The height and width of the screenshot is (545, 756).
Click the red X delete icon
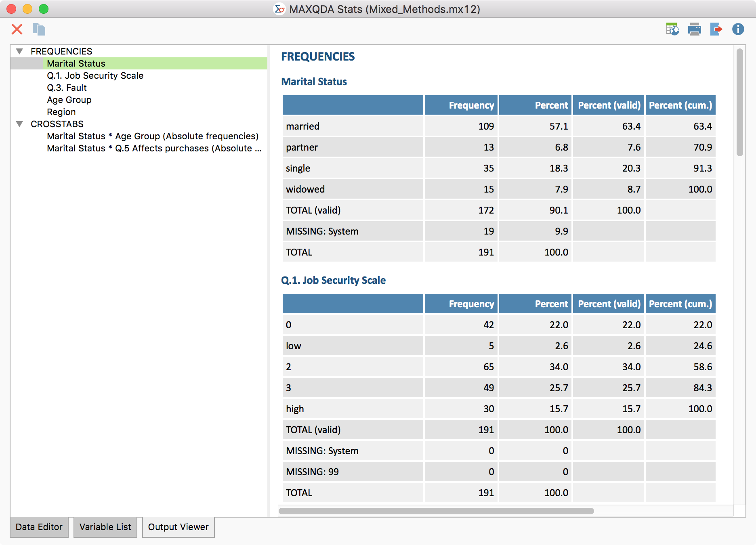click(17, 29)
